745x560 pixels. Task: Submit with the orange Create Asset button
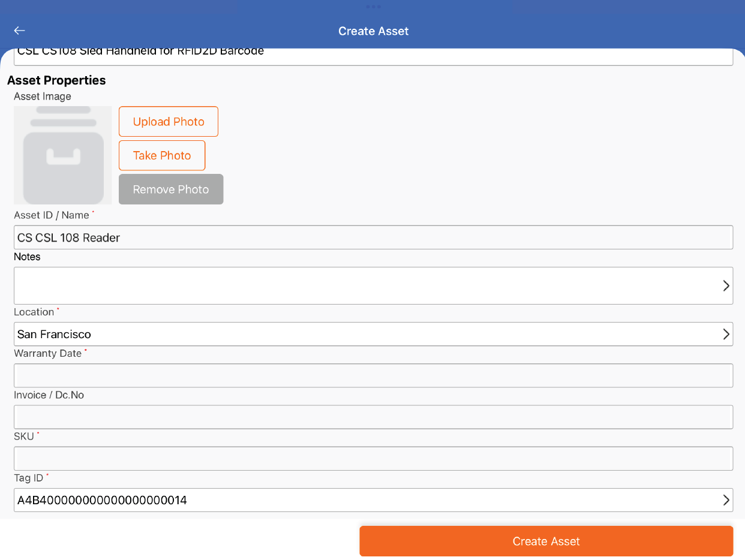[546, 541]
